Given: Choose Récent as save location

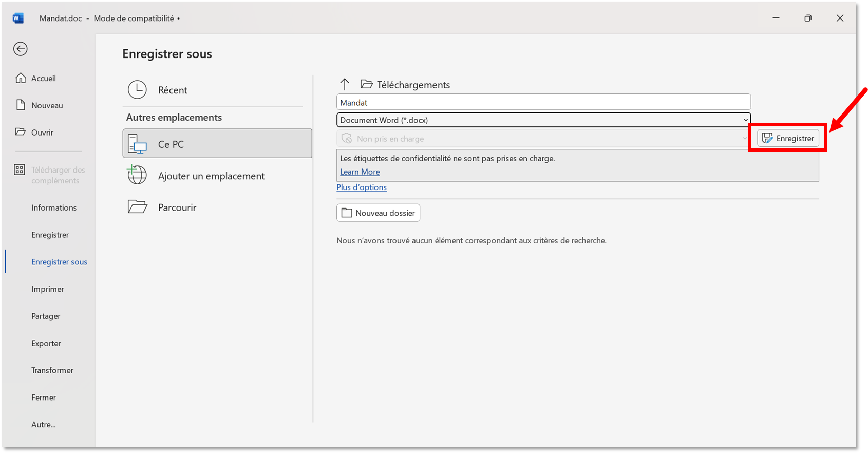Looking at the screenshot, I should click(x=217, y=90).
